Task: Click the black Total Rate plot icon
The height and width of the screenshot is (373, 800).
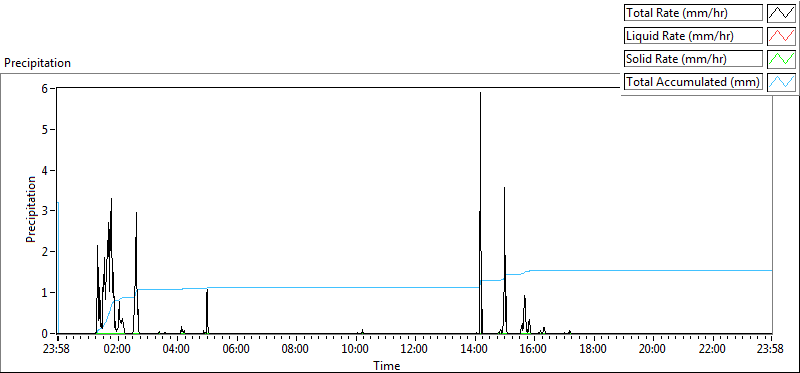Action: [781, 13]
